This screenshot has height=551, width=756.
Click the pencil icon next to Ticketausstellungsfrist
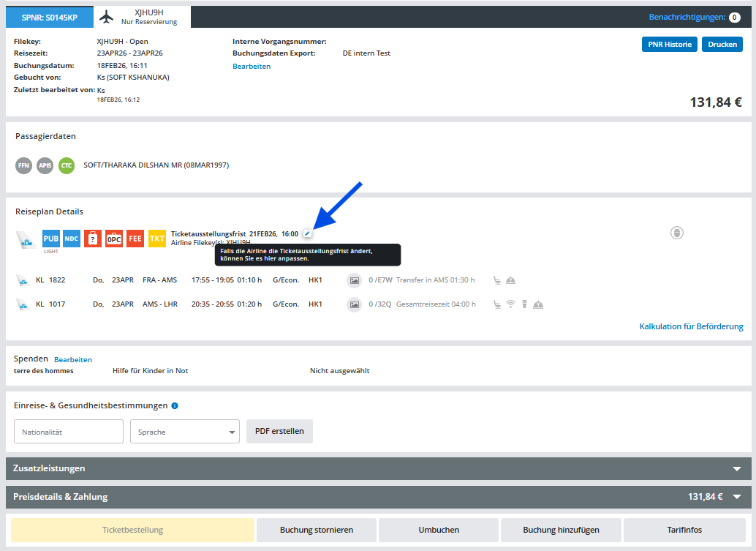[308, 233]
